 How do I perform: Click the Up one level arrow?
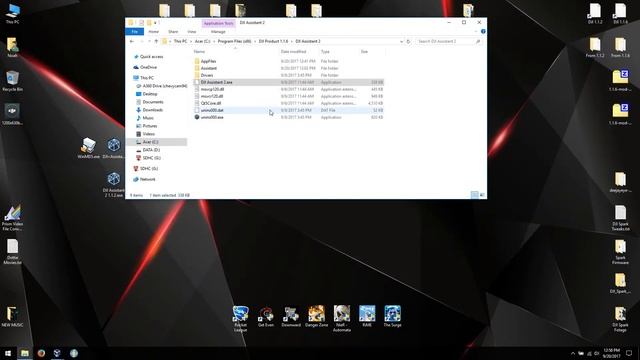[x=156, y=41]
